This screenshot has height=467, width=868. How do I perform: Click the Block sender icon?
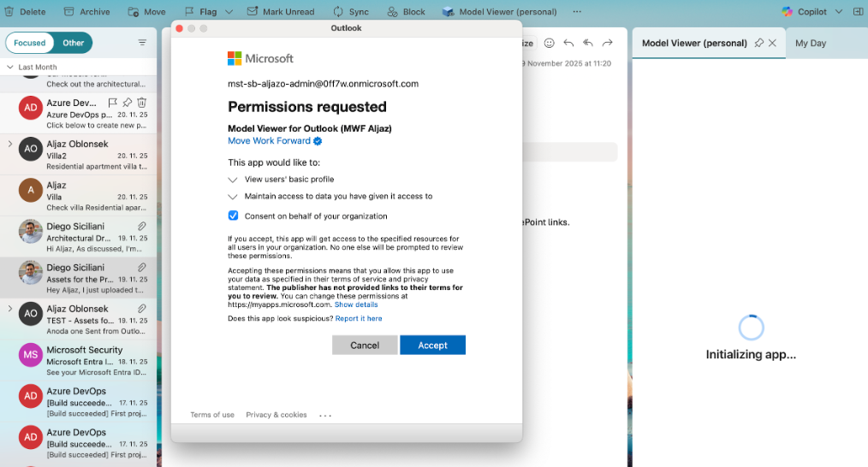click(405, 12)
